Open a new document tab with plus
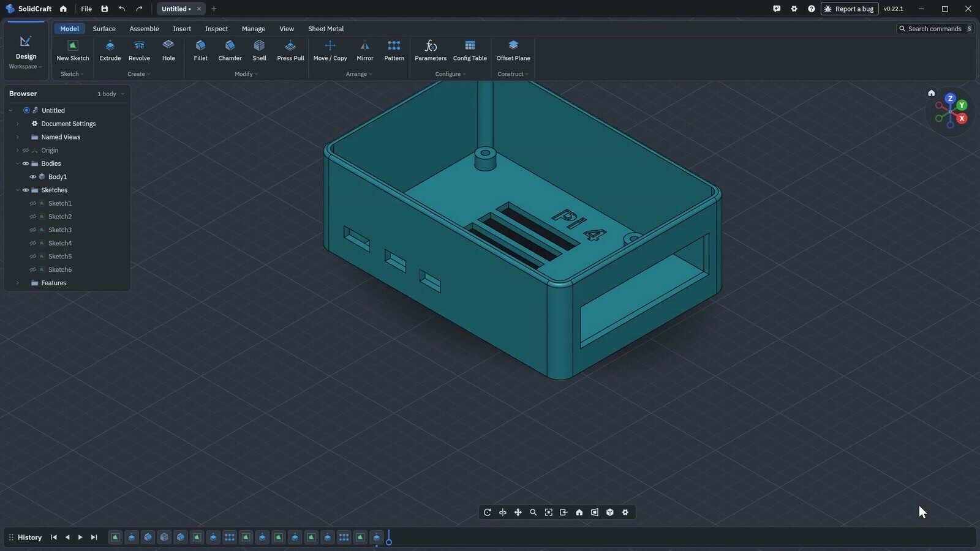This screenshot has width=980, height=551. (x=214, y=9)
